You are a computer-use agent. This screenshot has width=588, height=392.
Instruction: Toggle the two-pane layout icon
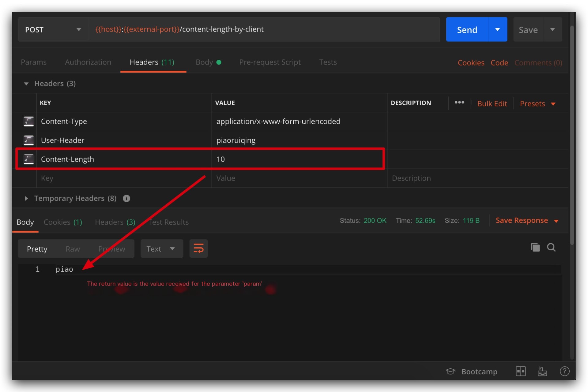[x=521, y=371]
